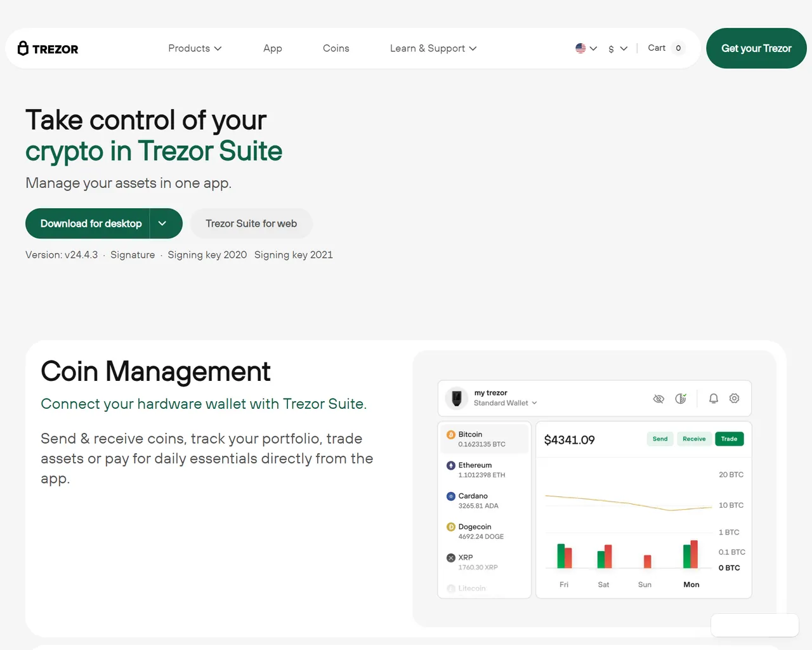
Task: Select the Ethereum account row
Action: pyautogui.click(x=485, y=470)
